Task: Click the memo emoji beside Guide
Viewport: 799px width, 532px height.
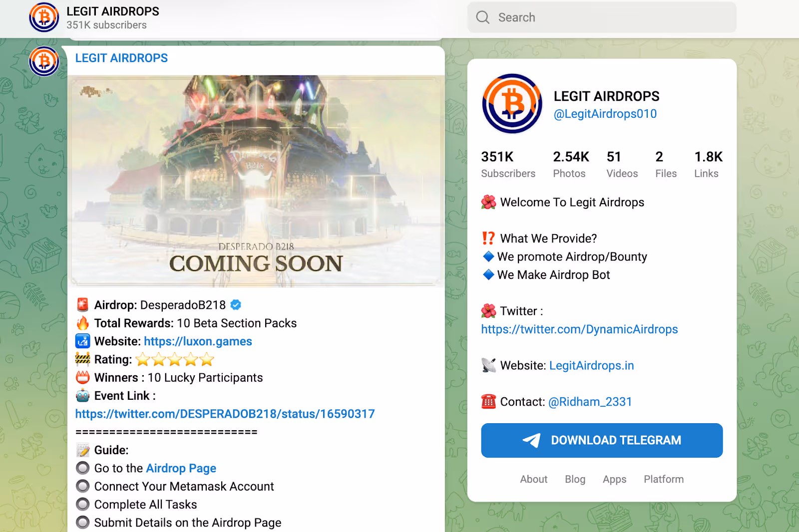Action: pyautogui.click(x=83, y=450)
